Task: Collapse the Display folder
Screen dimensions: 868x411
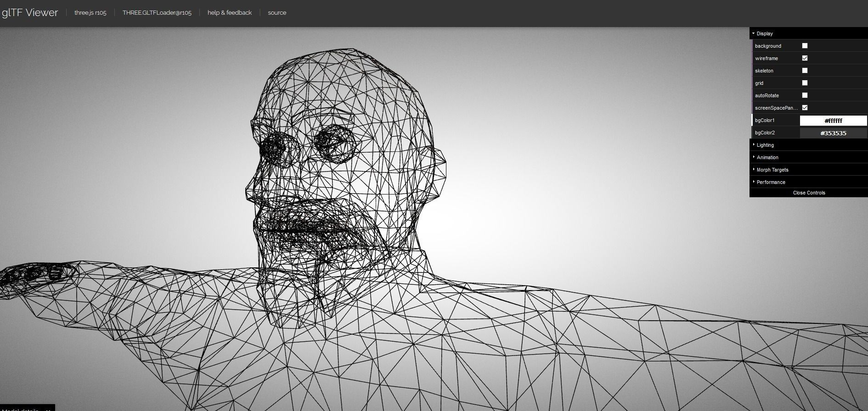Action: [x=809, y=33]
